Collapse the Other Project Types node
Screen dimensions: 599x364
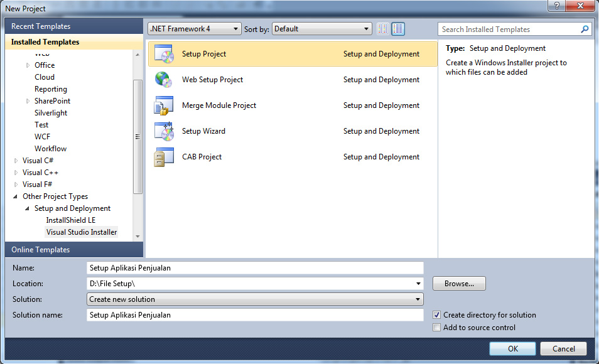coord(15,196)
